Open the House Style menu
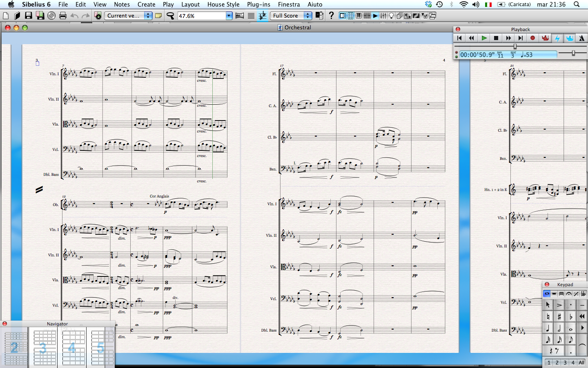Screen dimensions: 588x368 coord(223,4)
